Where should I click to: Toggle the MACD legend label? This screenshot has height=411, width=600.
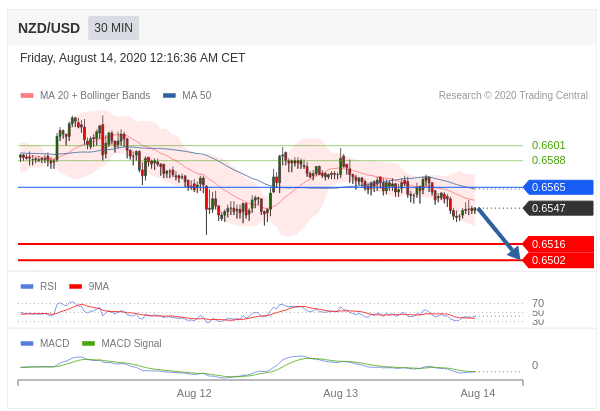click(x=55, y=343)
